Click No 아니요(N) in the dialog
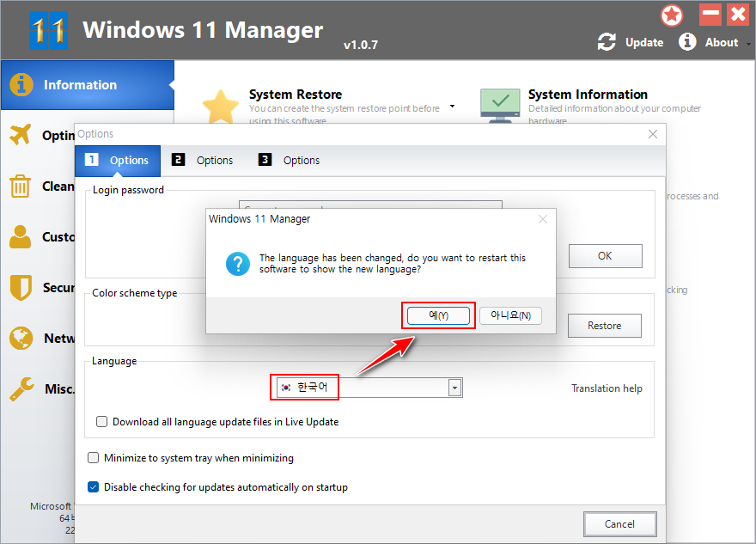756x544 pixels. (x=510, y=316)
